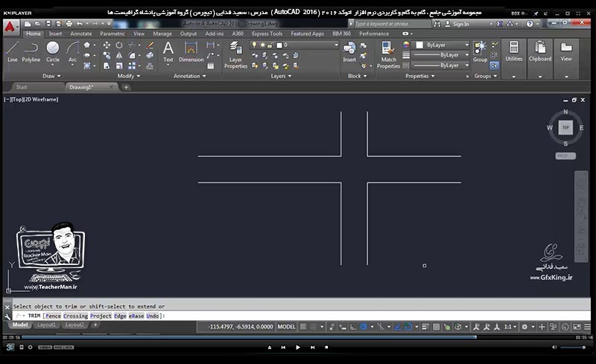The image size is (596, 364).
Task: Select the Line tool
Action: pyautogui.click(x=12, y=52)
